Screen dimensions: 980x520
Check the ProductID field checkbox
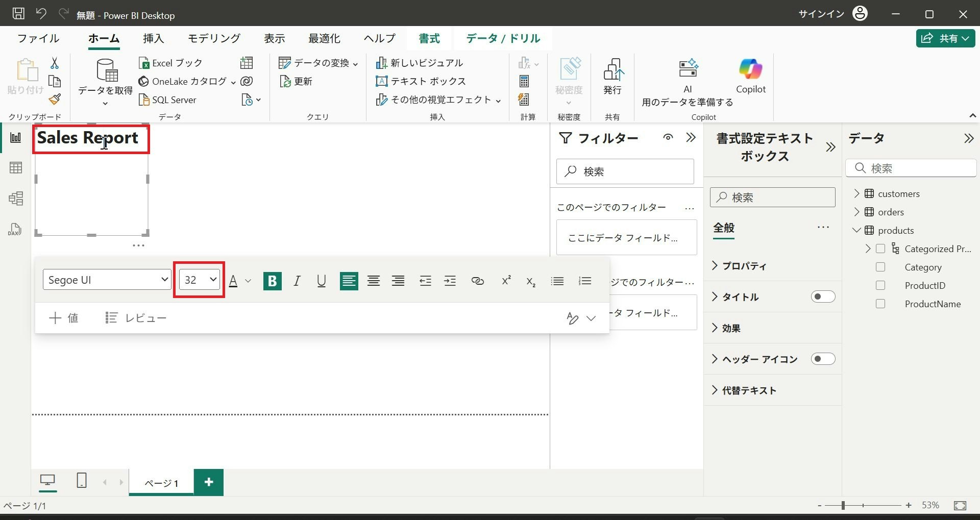click(880, 285)
